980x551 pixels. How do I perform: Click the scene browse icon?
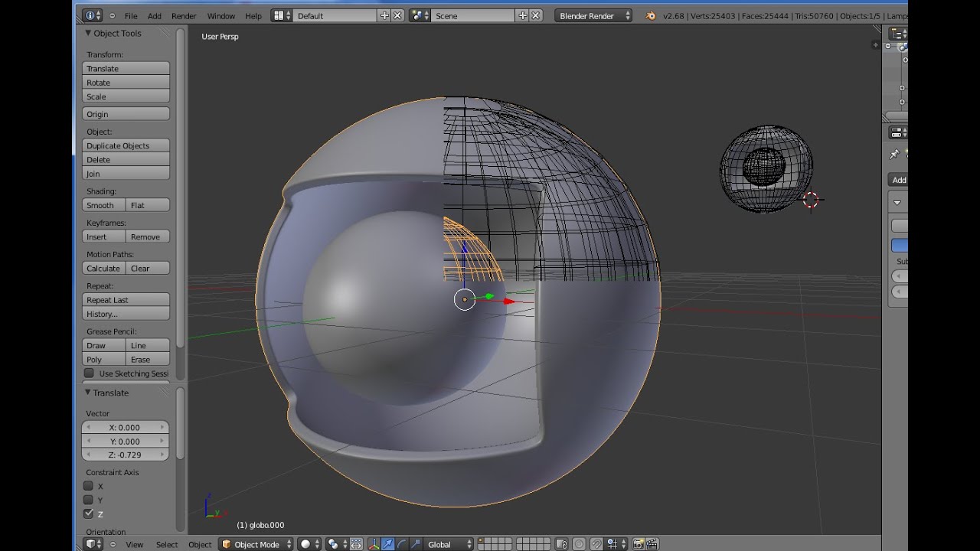coord(420,15)
